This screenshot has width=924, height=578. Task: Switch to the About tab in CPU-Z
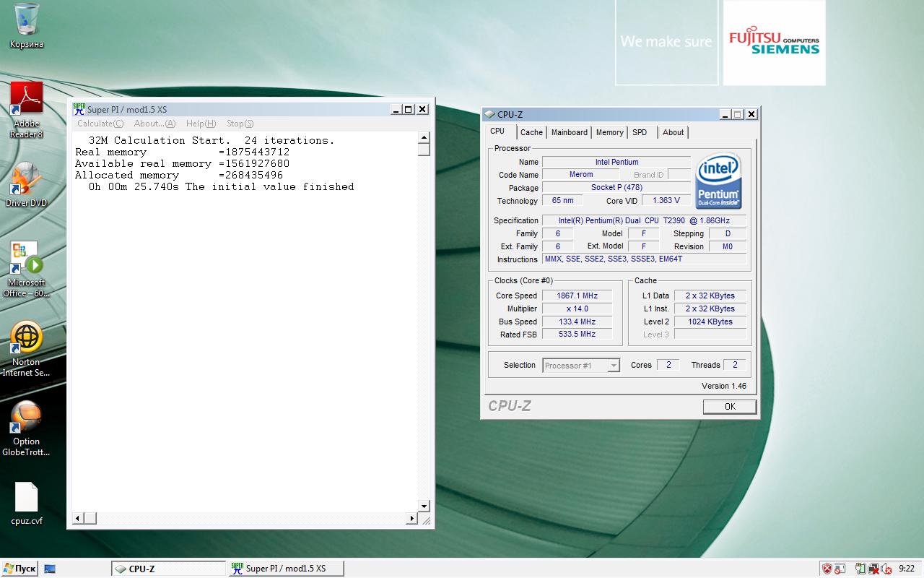[x=673, y=132]
